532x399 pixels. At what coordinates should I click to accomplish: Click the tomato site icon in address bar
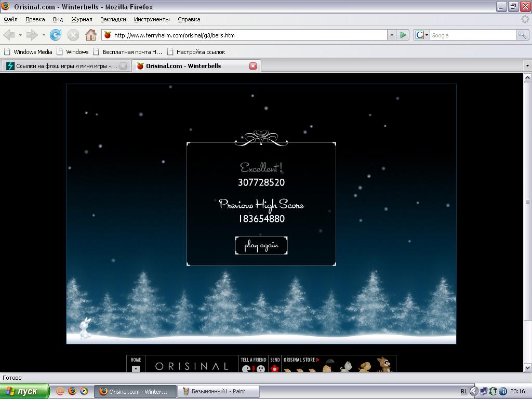(x=108, y=35)
